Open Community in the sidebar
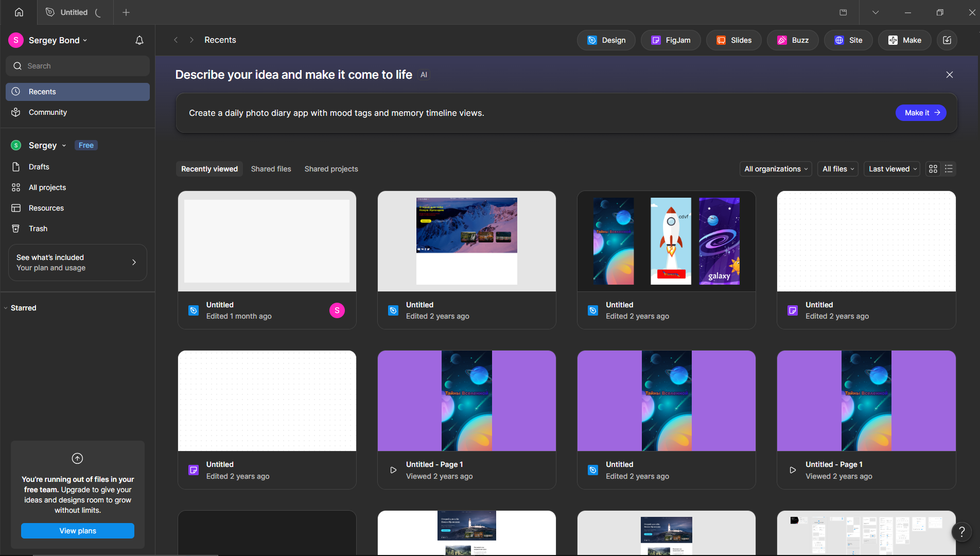This screenshot has height=556, width=980. click(x=78, y=112)
